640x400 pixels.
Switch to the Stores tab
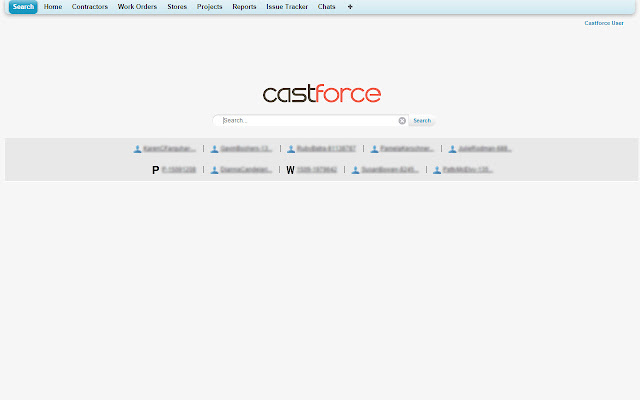(177, 7)
